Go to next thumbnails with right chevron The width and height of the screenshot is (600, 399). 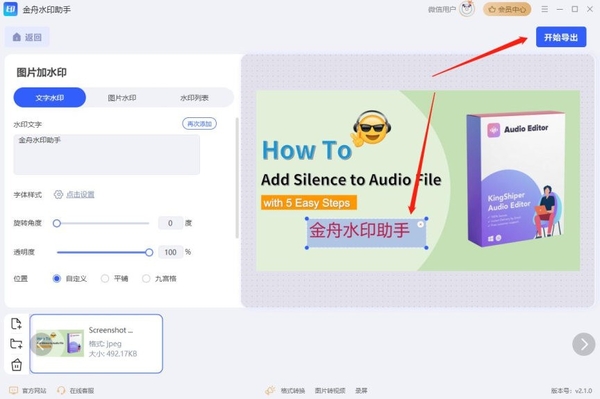584,344
